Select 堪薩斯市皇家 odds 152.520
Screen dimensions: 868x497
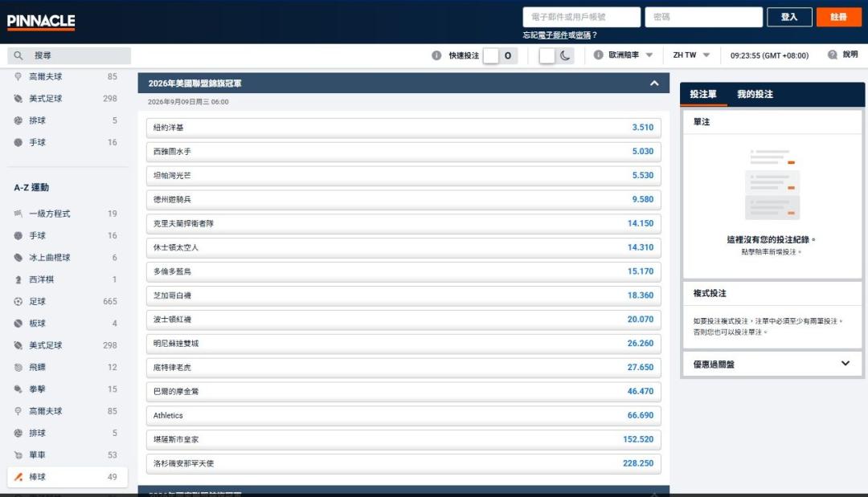point(403,439)
